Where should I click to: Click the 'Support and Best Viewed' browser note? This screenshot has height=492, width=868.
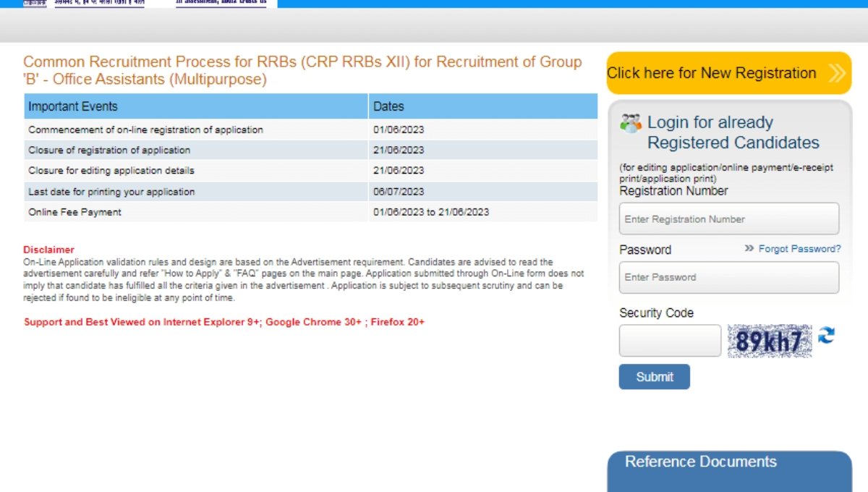(x=224, y=322)
